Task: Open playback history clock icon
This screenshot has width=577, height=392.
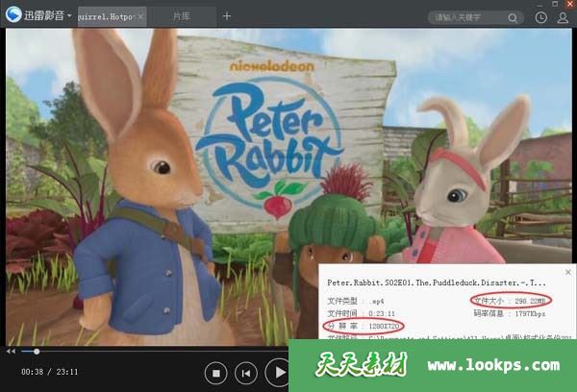Action: (x=541, y=16)
